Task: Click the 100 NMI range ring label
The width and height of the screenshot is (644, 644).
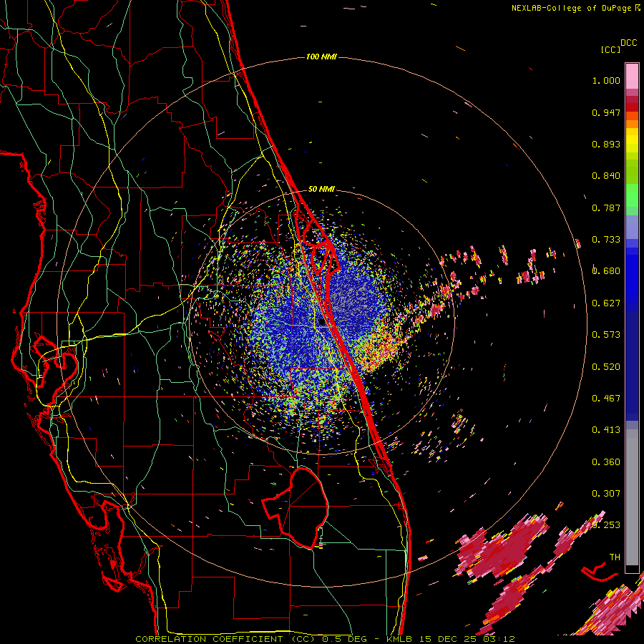Action: [321, 57]
